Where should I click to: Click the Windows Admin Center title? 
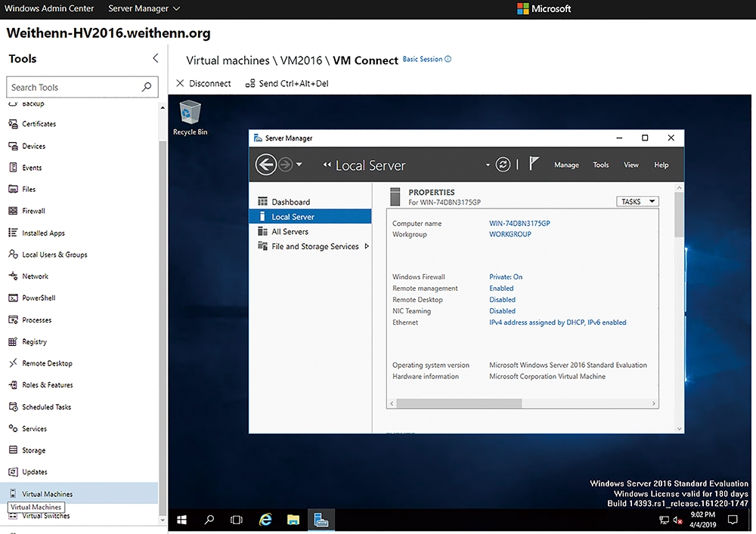click(x=49, y=8)
